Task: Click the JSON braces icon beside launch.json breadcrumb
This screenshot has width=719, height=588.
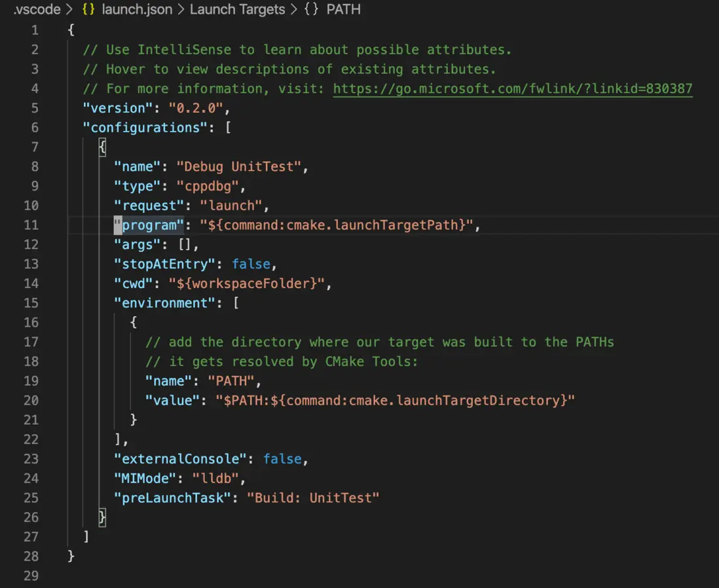Action: pos(87,10)
